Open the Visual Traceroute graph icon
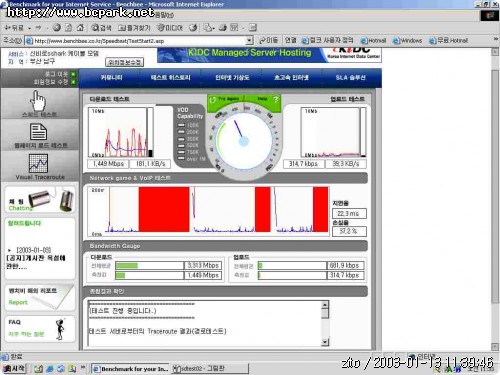 point(38,163)
